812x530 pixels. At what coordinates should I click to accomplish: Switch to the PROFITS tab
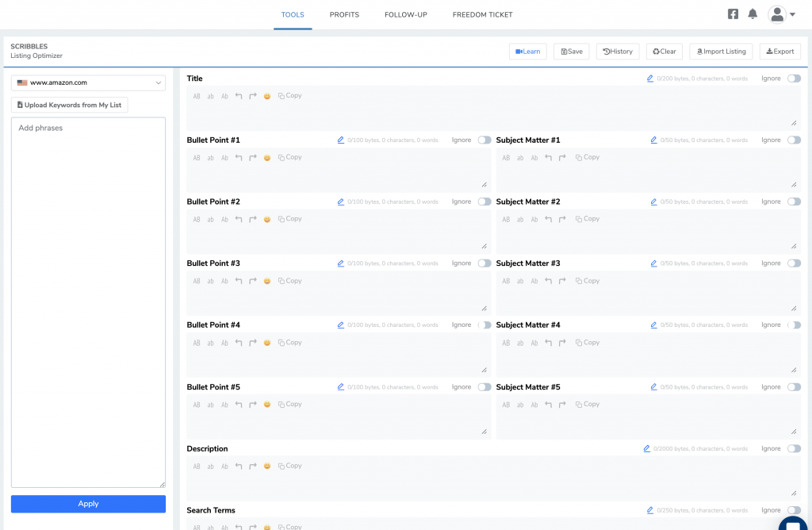(x=344, y=15)
